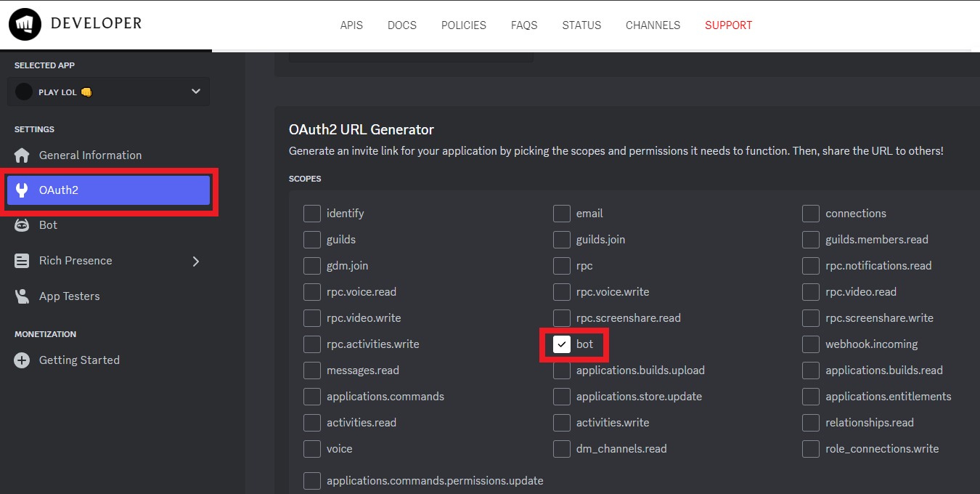The height and width of the screenshot is (494, 980).
Task: Tick the webhook.incoming checkbox
Action: coord(811,344)
